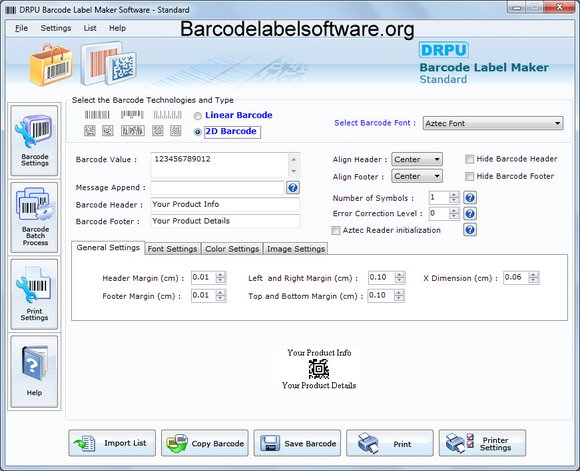Click the DRPU brand logo
The width and height of the screenshot is (580, 471).
(444, 50)
